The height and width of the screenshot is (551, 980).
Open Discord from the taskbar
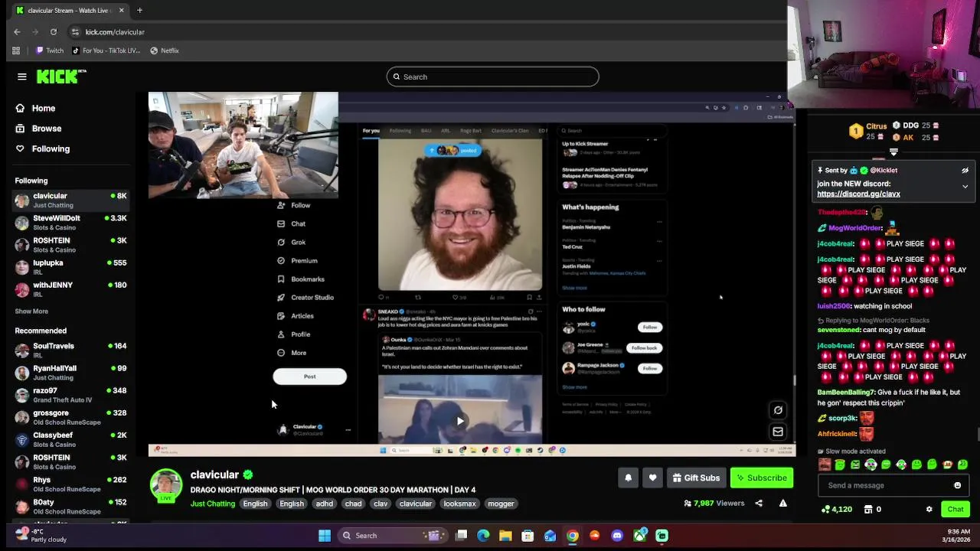(x=617, y=536)
